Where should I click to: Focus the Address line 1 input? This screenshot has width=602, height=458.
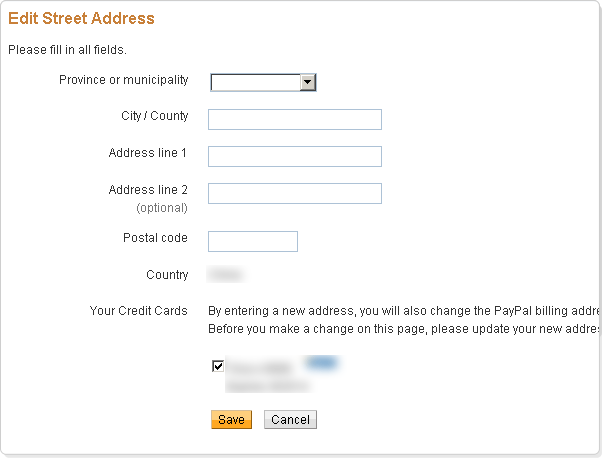coord(295,157)
